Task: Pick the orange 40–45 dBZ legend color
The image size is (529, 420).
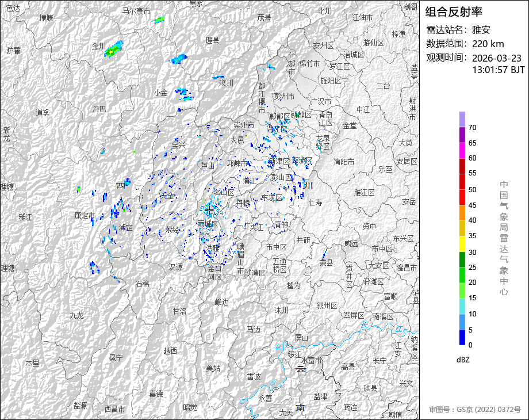Action: pos(462,212)
